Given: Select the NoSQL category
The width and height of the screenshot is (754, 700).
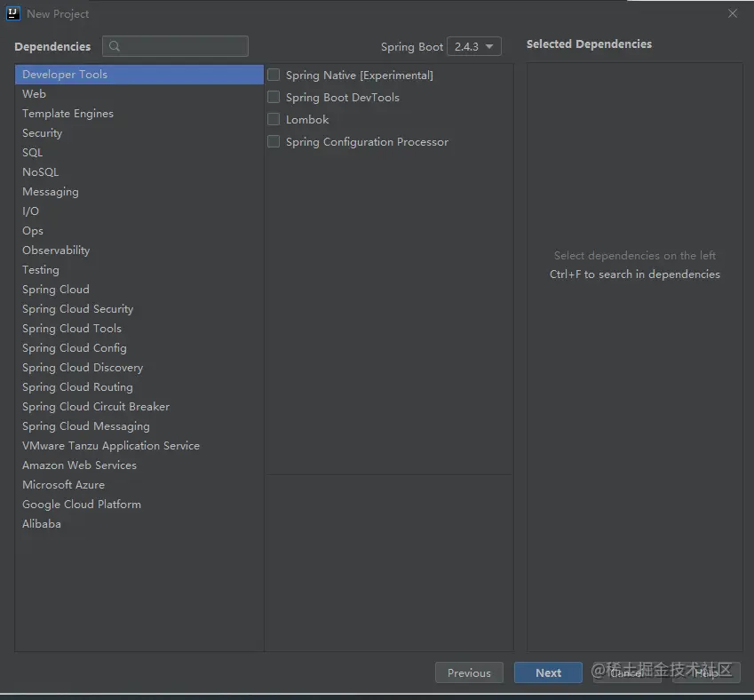Looking at the screenshot, I should point(139,172).
